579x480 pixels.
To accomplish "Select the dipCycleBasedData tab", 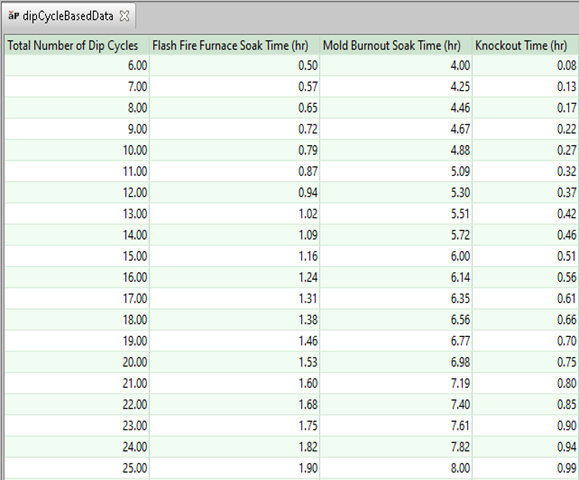I will point(68,16).
